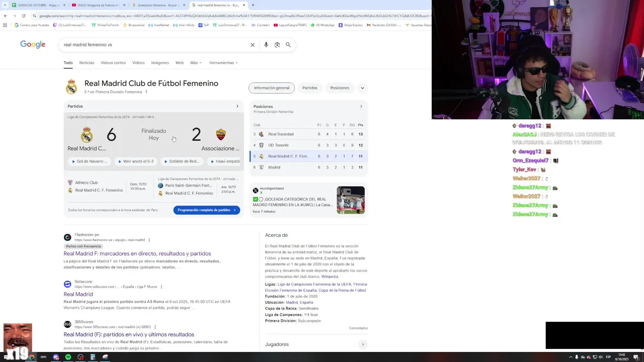
Task: Open the Copa de la Reina de Fútbol link
Action: pos(342,290)
